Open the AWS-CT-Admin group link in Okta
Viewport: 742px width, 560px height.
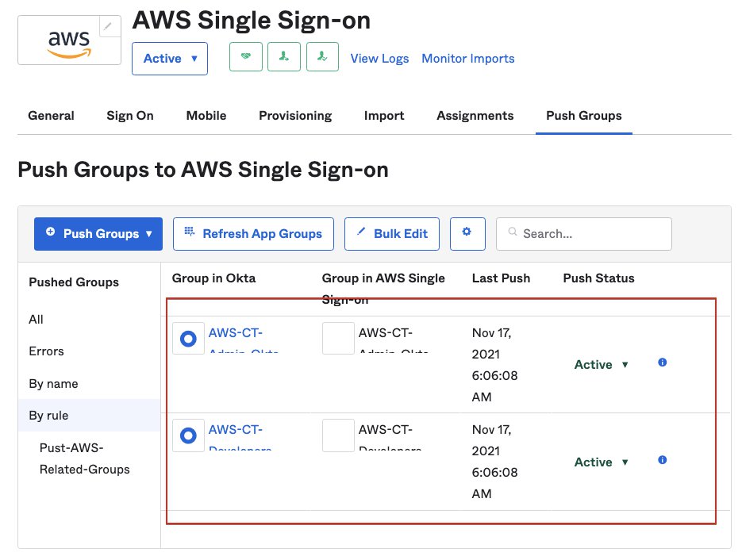coord(243,342)
